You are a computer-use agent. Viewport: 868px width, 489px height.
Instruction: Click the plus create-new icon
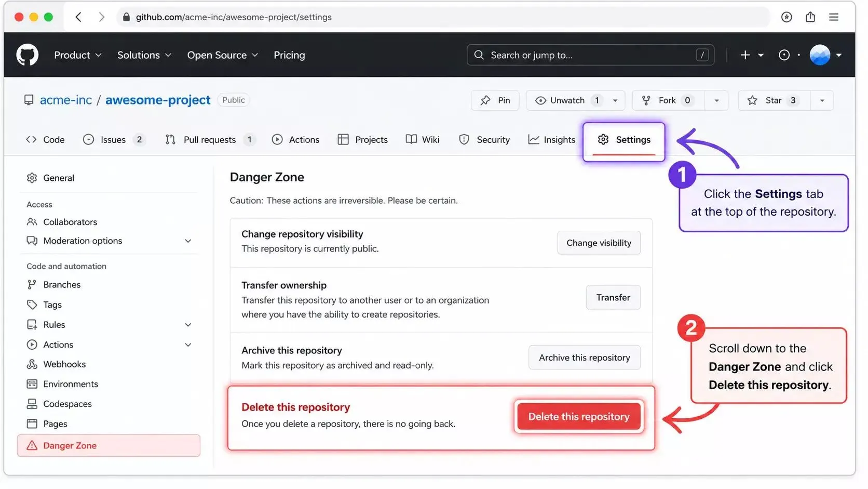[745, 55]
